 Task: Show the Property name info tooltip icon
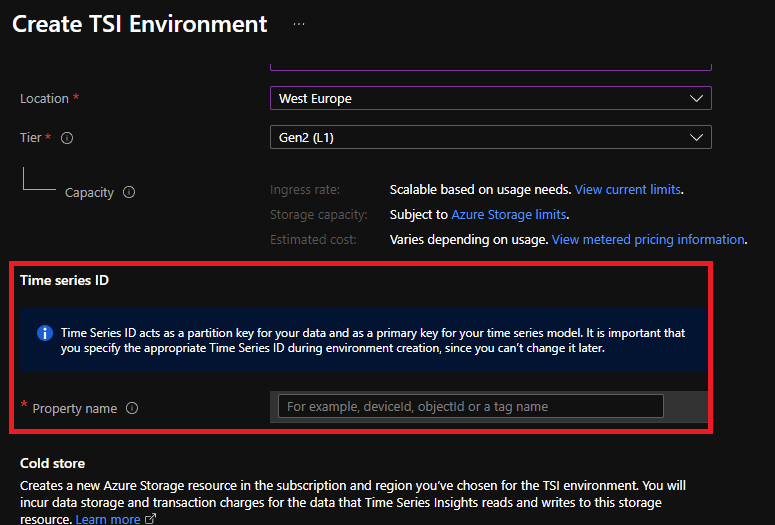pos(132,408)
